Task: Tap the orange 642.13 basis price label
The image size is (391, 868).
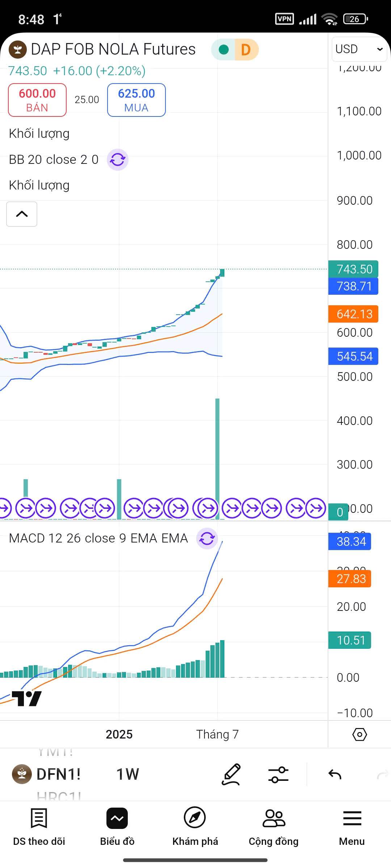Action: (353, 314)
